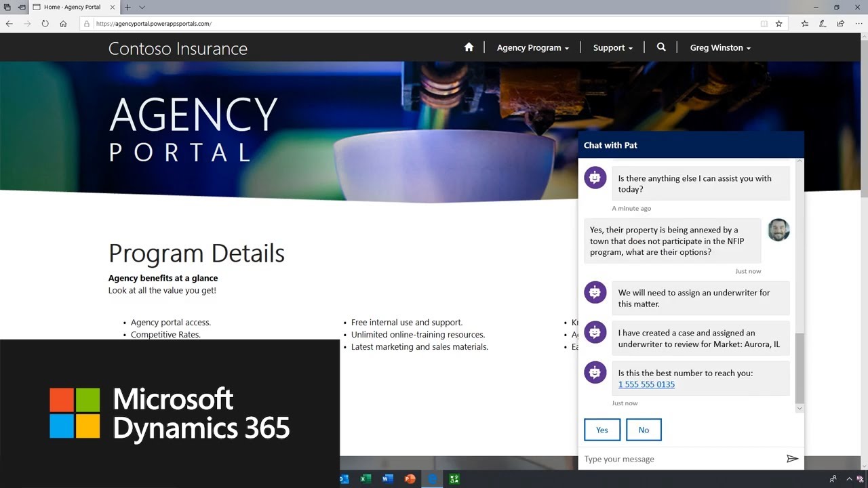Click the browser forward arrow

pos(27,24)
